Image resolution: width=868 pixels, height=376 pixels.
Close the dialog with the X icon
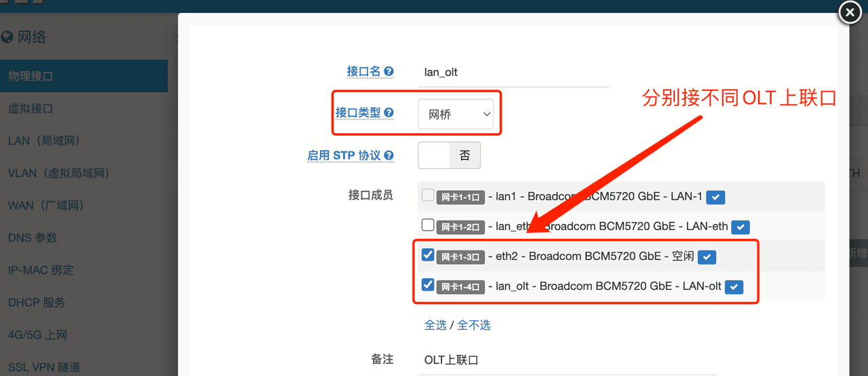[850, 13]
